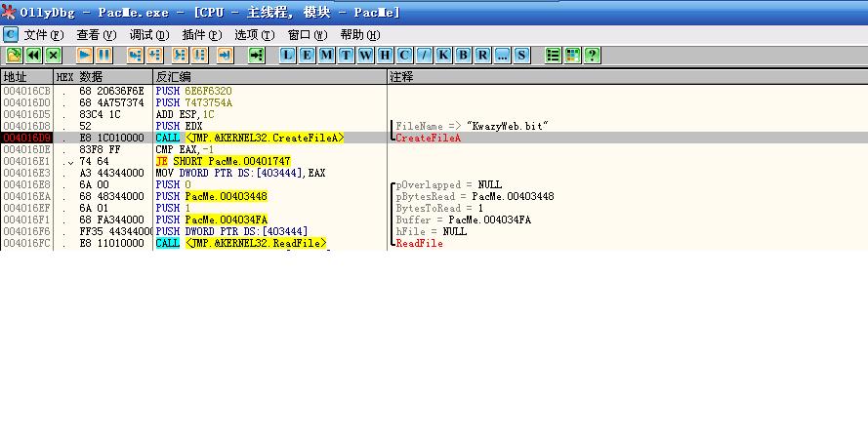Switch to CPU window with C icon
The height and width of the screenshot is (439, 868).
point(404,55)
